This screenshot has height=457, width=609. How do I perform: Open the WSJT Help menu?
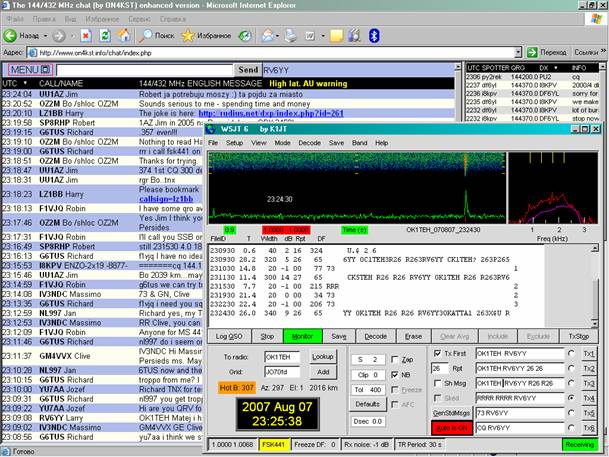[381, 143]
